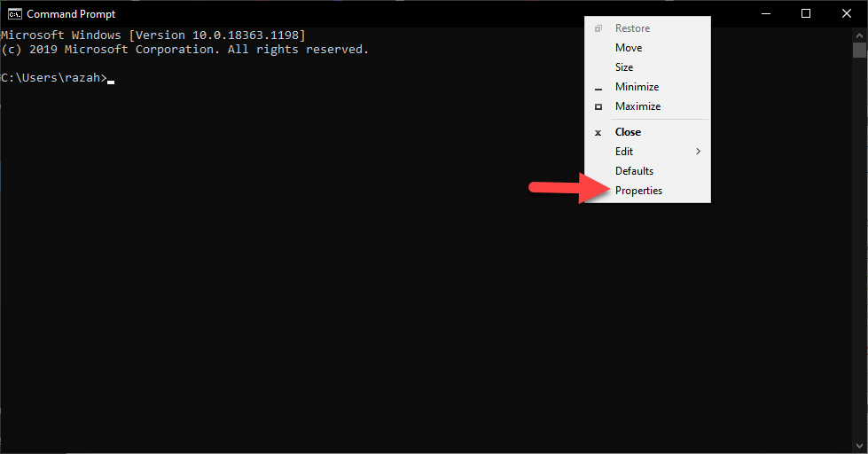This screenshot has height=454, width=868.
Task: Select the disabled Restore menu entry
Action: click(x=632, y=28)
